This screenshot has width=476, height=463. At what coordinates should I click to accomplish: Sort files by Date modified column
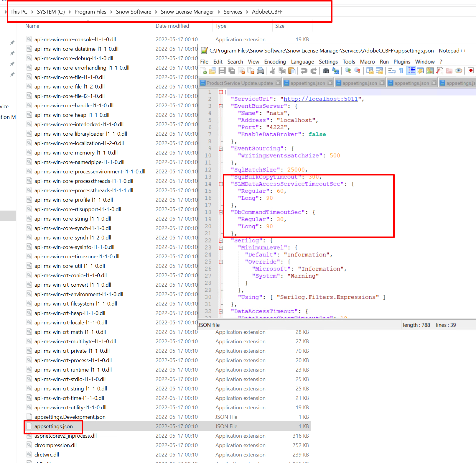pos(172,26)
